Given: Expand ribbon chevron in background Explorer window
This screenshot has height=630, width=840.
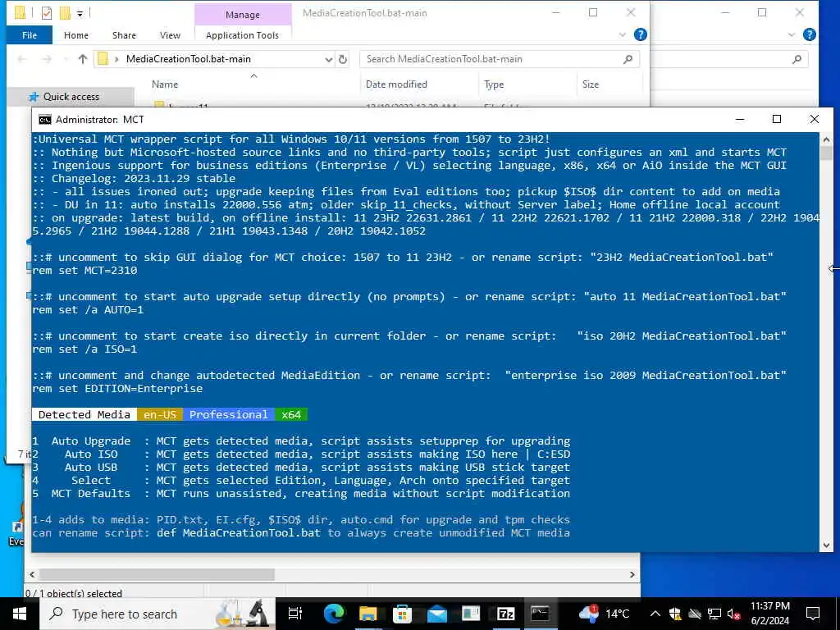Looking at the screenshot, I should tap(792, 34).
